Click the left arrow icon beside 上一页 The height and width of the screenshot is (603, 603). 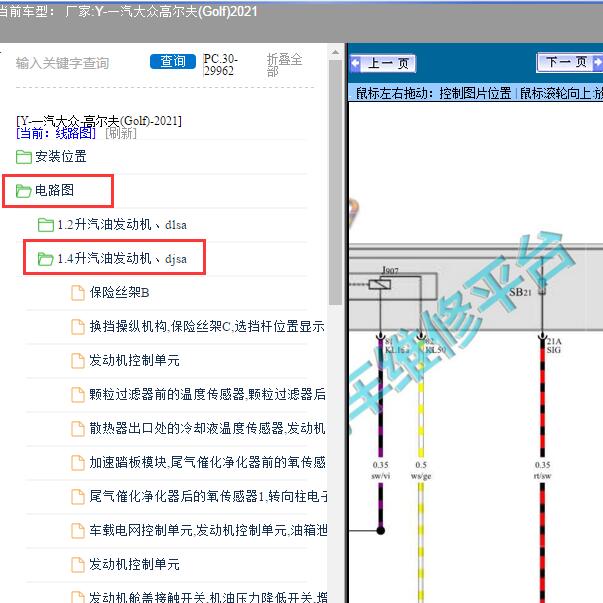pos(356,63)
